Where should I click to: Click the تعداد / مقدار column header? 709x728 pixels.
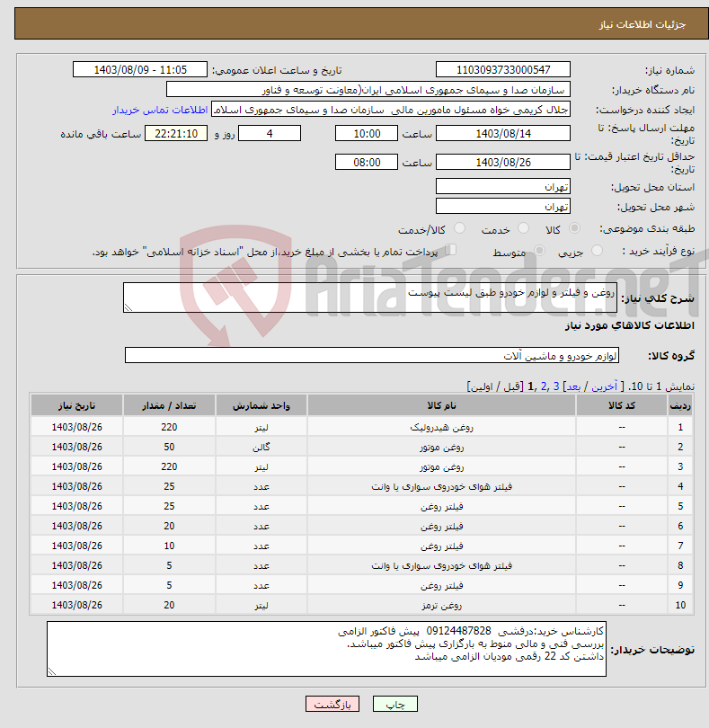coord(169,405)
